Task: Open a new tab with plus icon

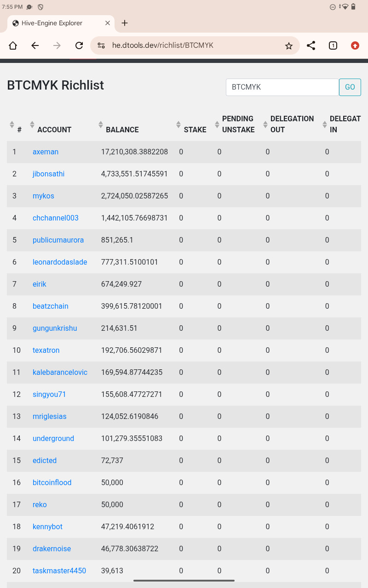Action: point(125,23)
